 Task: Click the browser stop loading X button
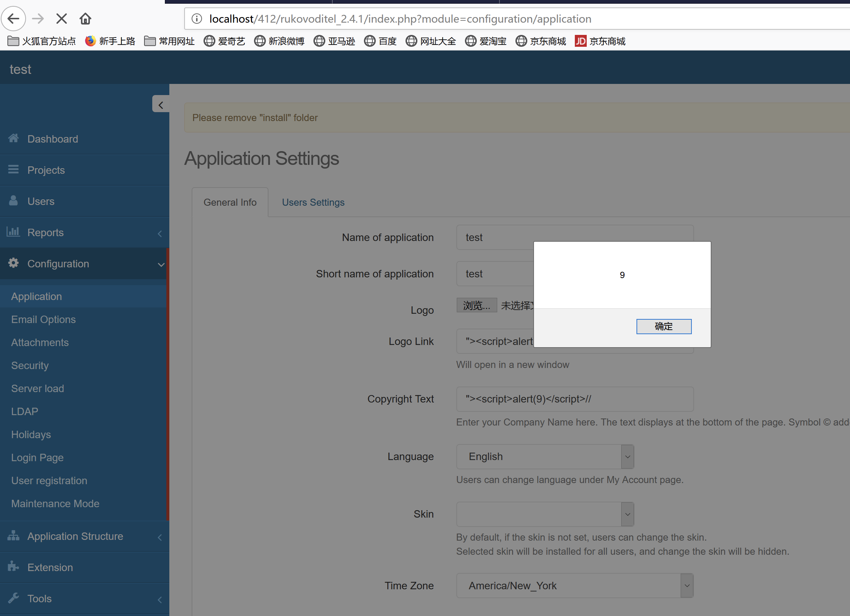coord(62,18)
